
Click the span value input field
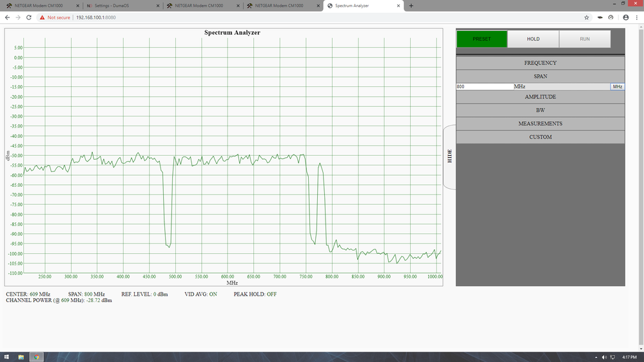coord(485,86)
